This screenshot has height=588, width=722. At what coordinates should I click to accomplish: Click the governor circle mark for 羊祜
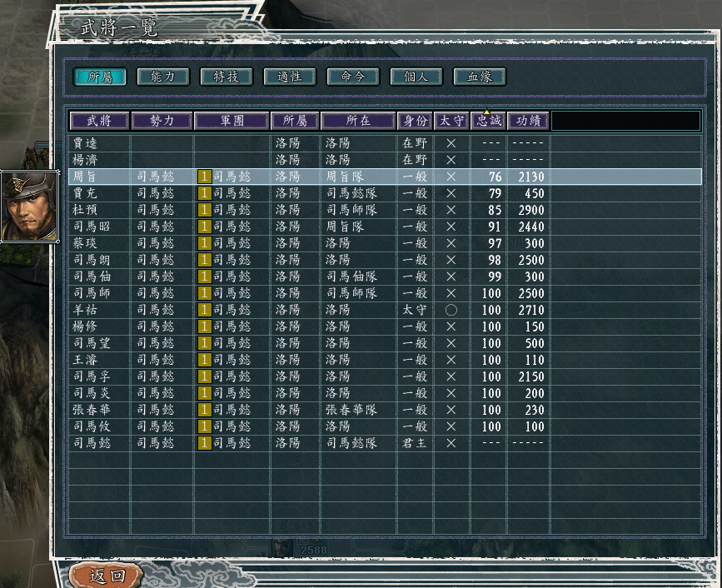coord(451,310)
